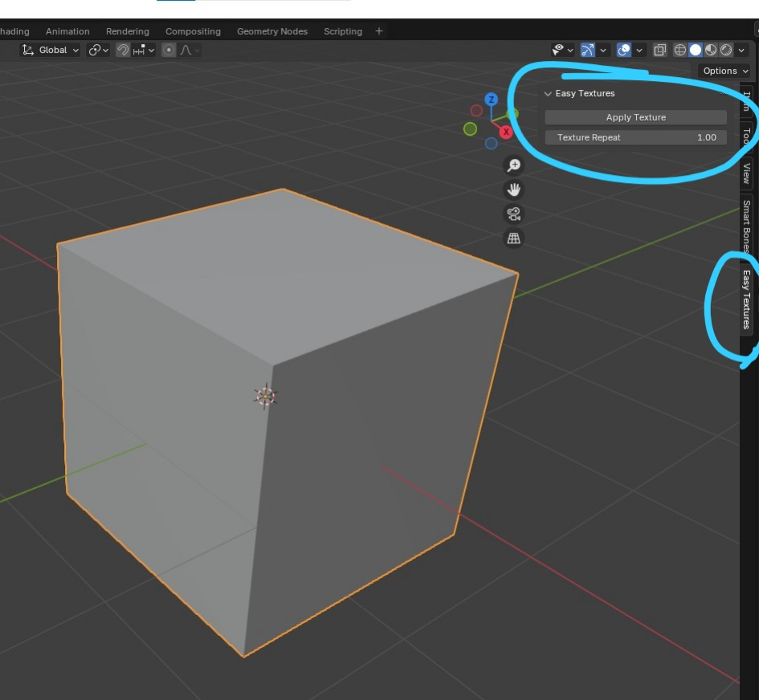Select material preview shading mode

(x=710, y=50)
